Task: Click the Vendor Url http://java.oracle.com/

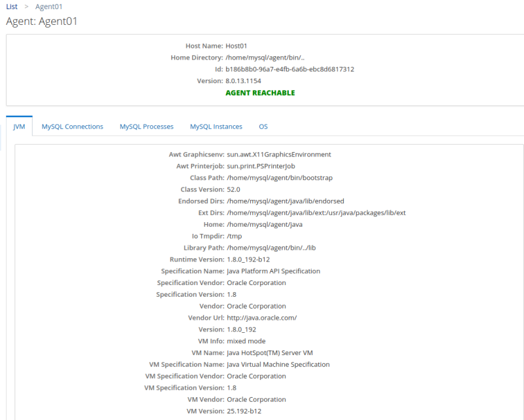Action: 261,318
